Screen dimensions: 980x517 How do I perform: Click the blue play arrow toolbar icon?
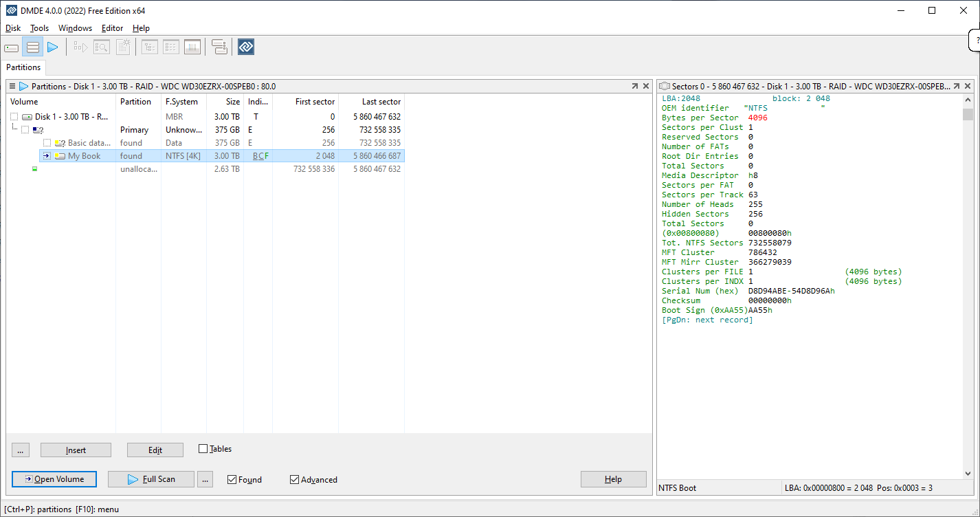53,47
